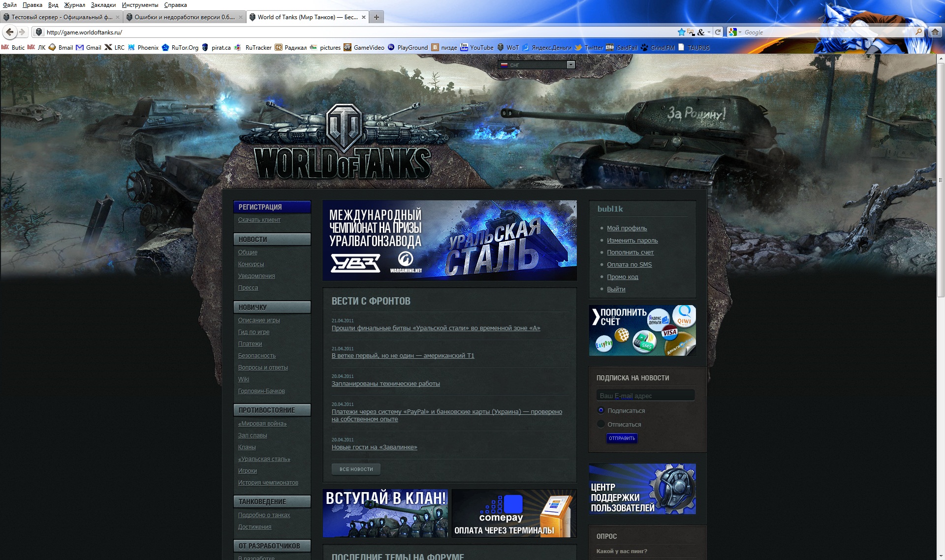
Task: Open the Инструменты menu
Action: 140,5
